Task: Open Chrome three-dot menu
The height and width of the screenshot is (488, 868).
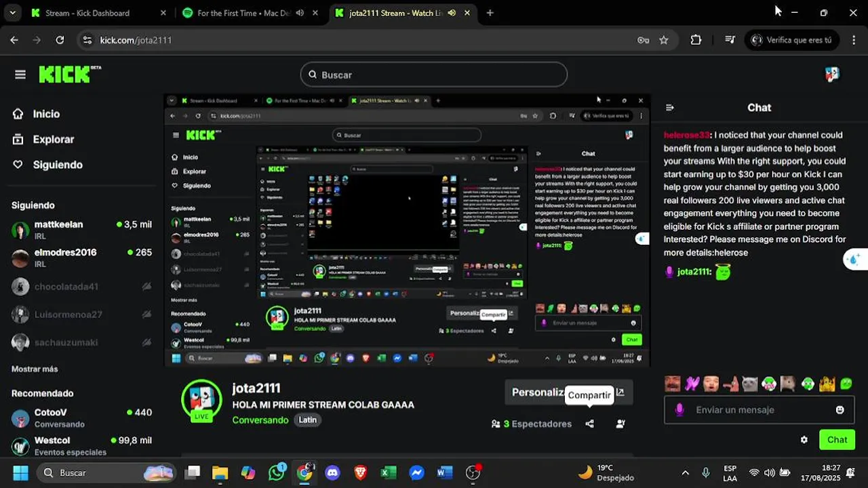Action: [854, 40]
